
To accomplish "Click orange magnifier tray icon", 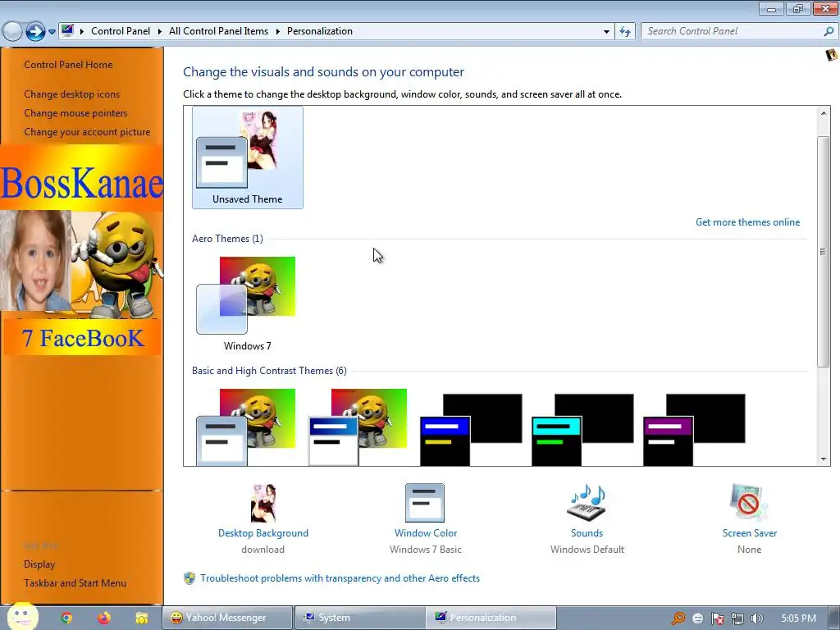I will pos(678,619).
